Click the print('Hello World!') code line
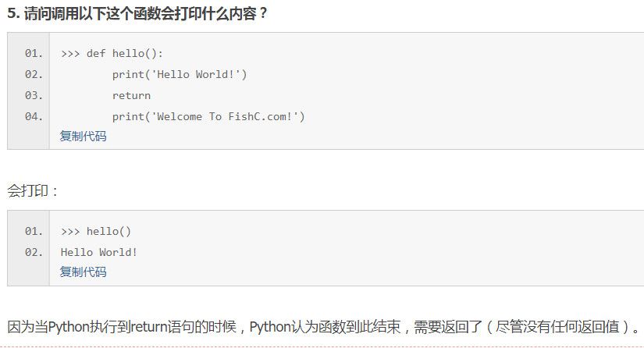Image resolution: width=644 pixels, height=348 pixels. click(179, 75)
